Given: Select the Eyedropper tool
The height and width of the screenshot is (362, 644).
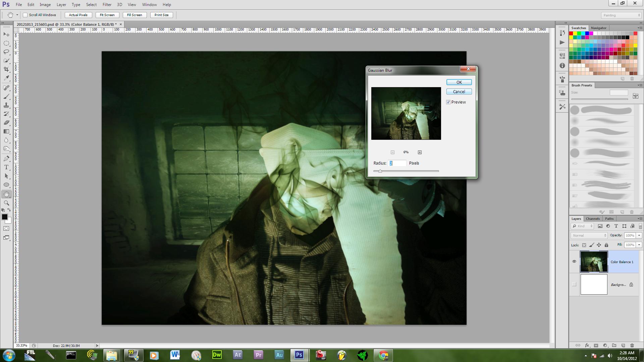Looking at the screenshot, I should pyautogui.click(x=6, y=78).
